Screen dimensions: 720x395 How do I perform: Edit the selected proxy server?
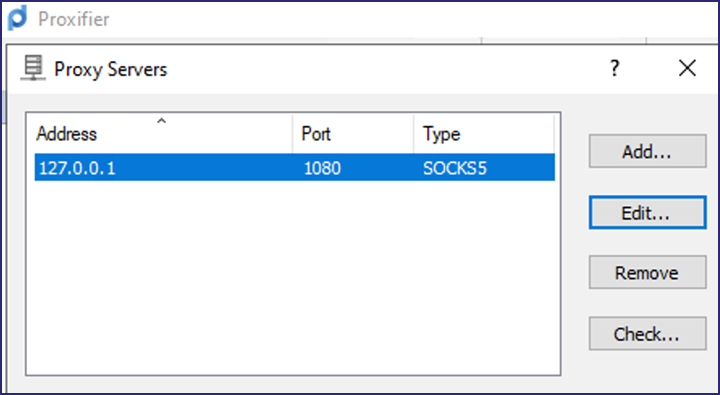click(x=647, y=212)
